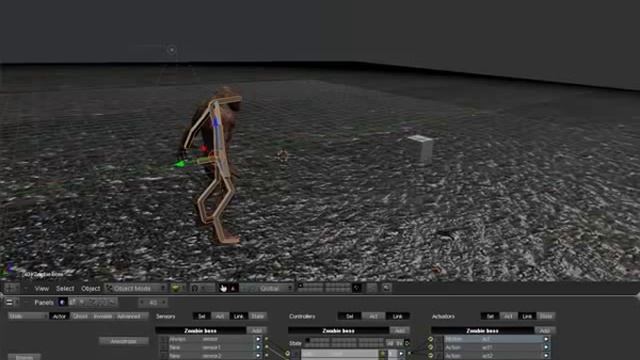Toggle the Ghost button

80,316
